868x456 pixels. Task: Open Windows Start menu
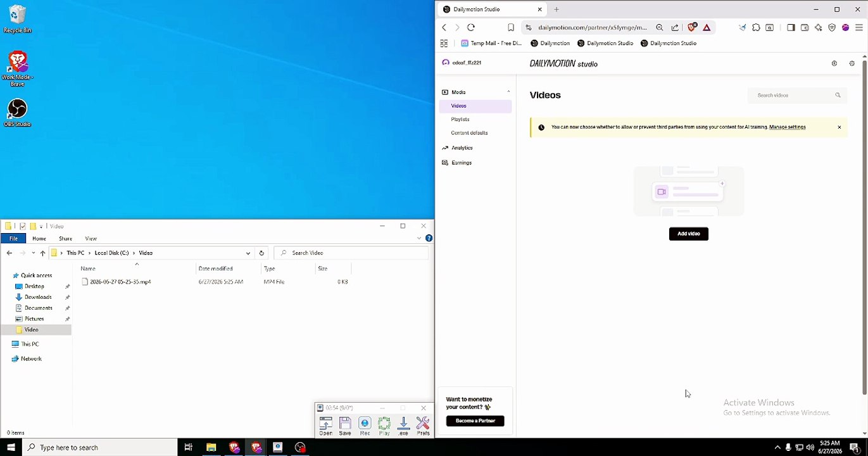click(11, 447)
